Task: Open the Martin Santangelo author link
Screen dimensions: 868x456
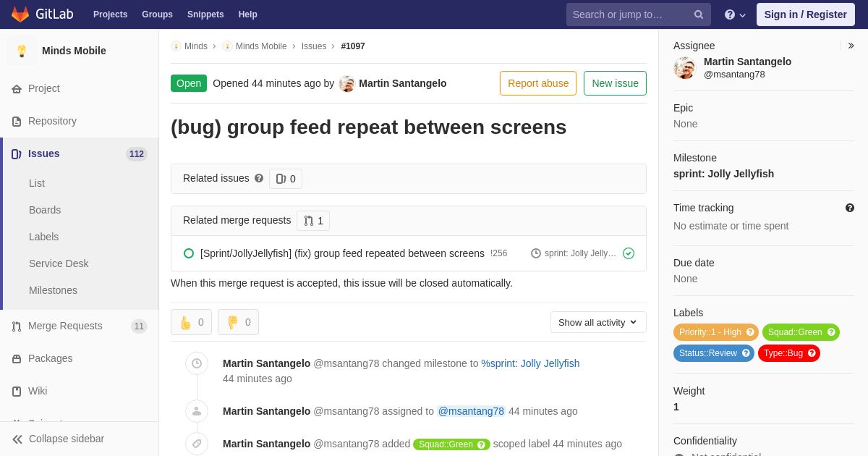Action: (x=403, y=83)
